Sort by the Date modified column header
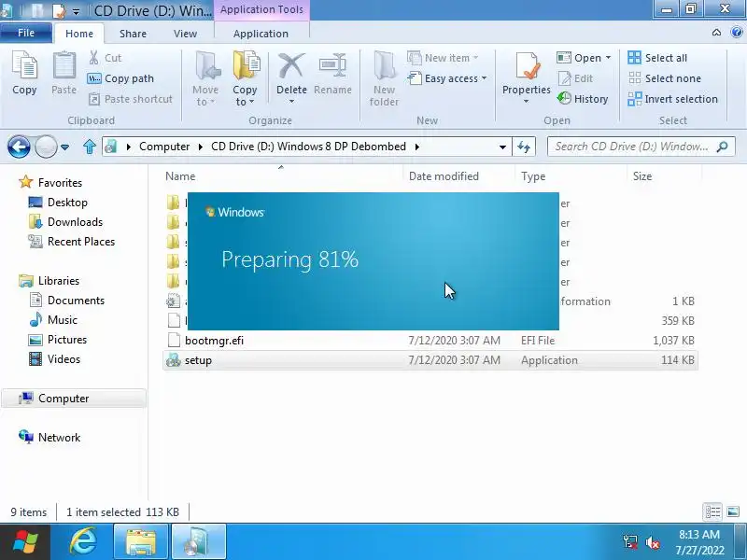 coord(444,176)
